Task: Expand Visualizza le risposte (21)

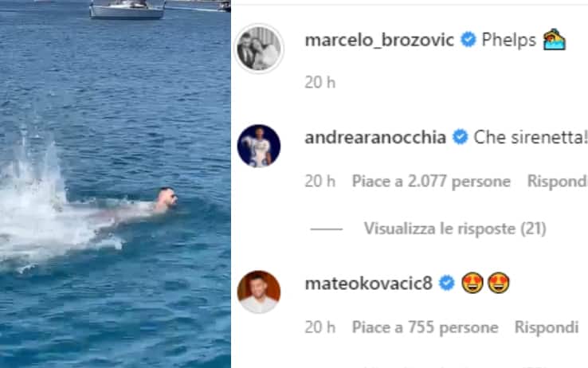Action: click(455, 229)
